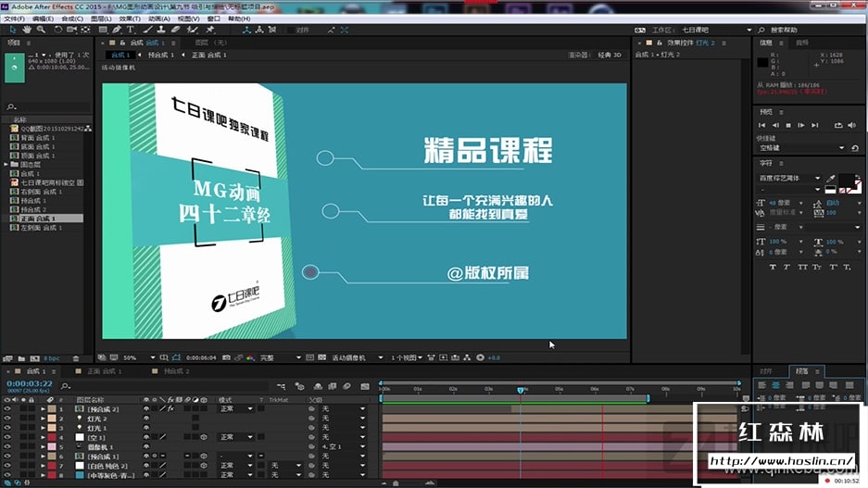This screenshot has width=868, height=488.
Task: Click the composition mini-flowchart icon in timeline
Action: (282, 386)
